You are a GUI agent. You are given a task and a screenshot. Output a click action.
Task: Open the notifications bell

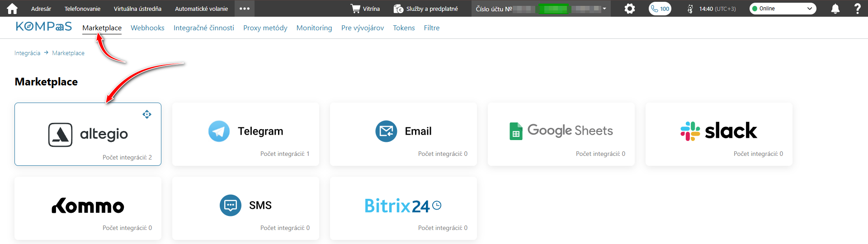(835, 9)
